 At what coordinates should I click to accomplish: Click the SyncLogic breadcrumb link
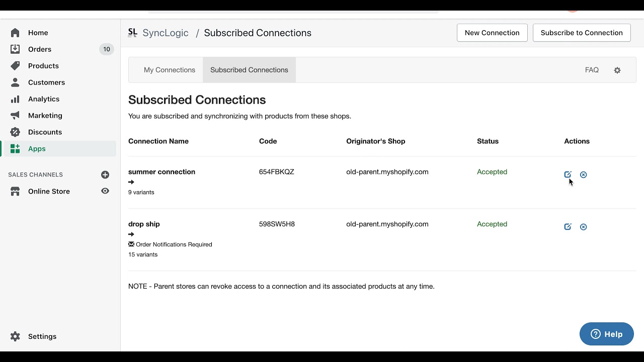166,33
